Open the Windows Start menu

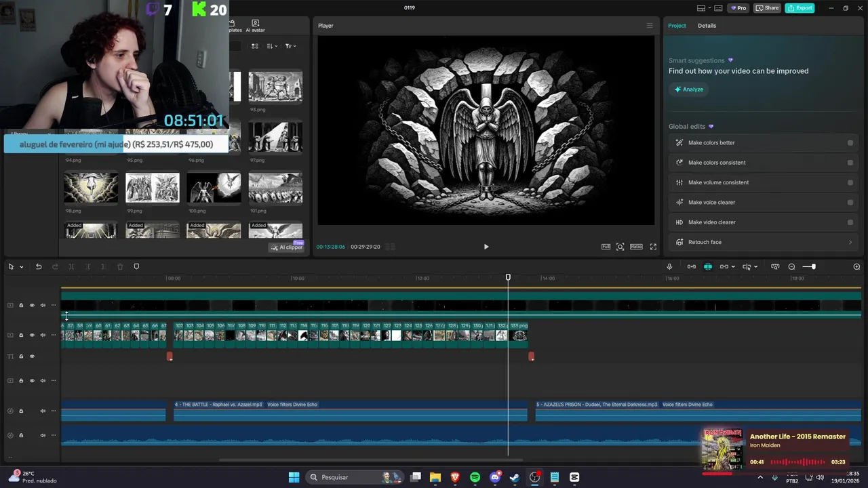[294, 477]
